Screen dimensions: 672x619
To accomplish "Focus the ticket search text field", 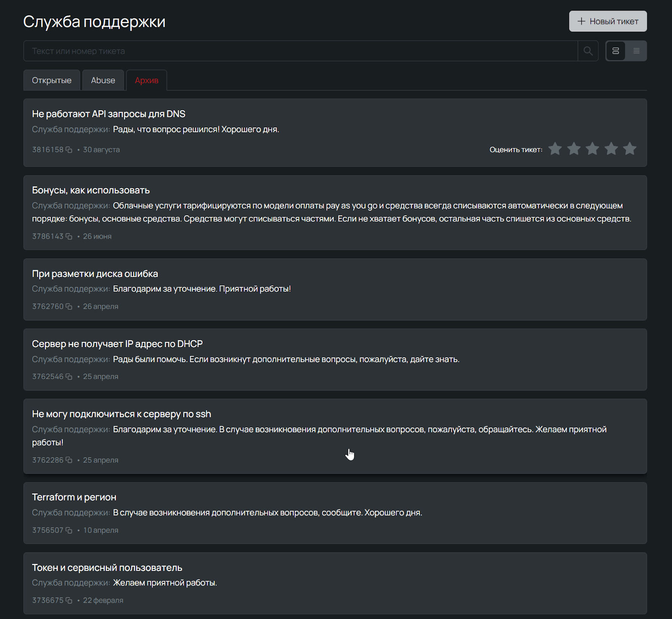I will 300,51.
